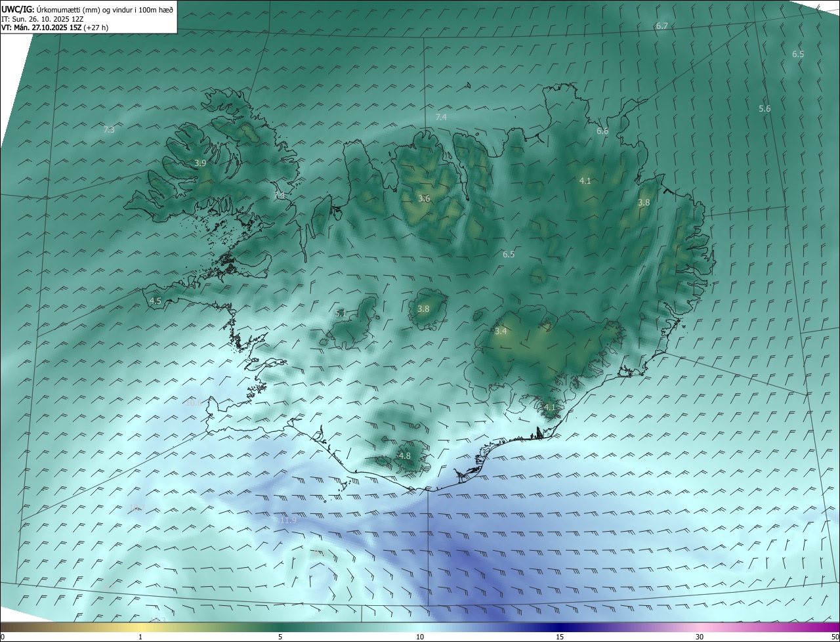
Task: Click the 3.6 value label on the map
Action: (x=424, y=199)
